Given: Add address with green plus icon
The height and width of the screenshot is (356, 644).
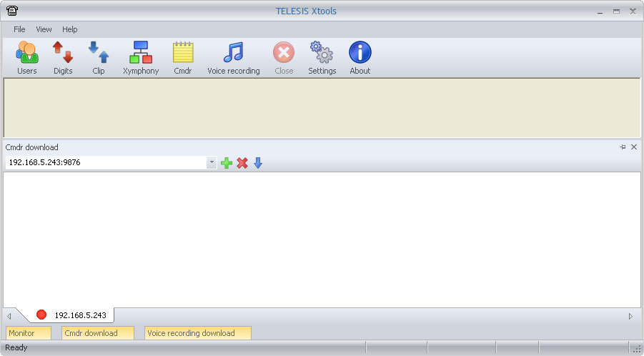Looking at the screenshot, I should tap(227, 163).
